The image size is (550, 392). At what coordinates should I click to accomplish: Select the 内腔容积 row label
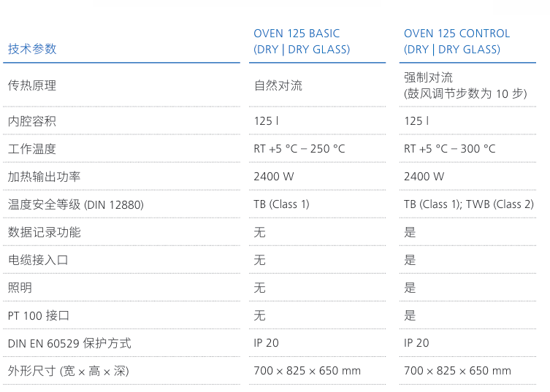pyautogui.click(x=32, y=121)
